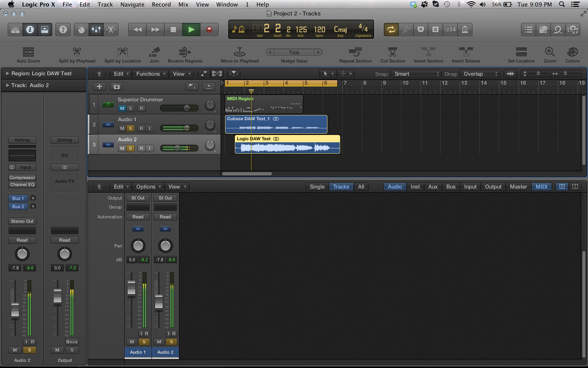Click the Rewind transport button

coord(138,30)
